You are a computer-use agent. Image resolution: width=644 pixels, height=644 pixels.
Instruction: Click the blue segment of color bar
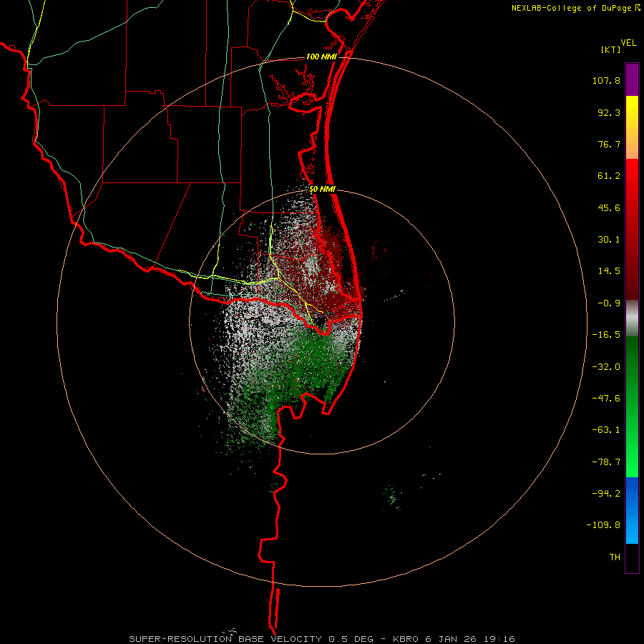point(632,510)
